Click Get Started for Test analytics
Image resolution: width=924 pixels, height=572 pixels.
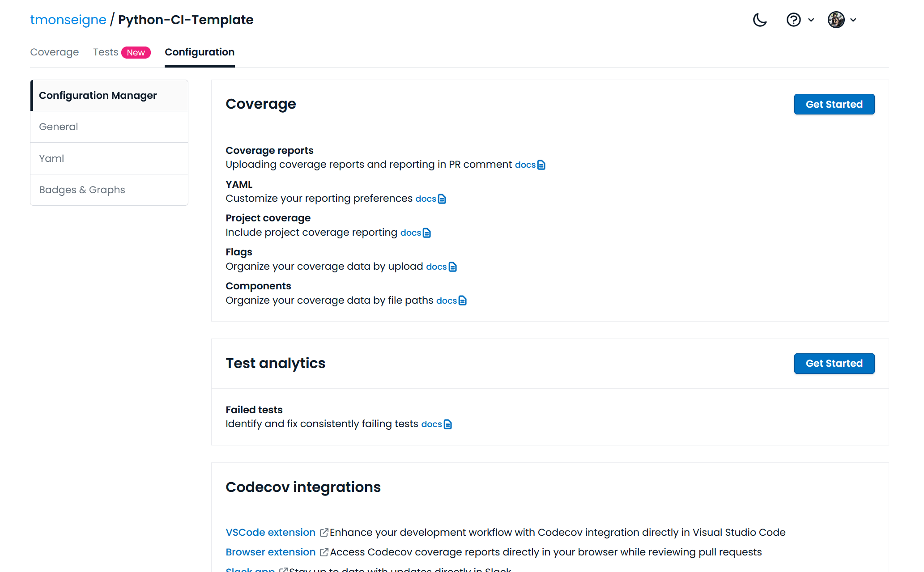[x=834, y=364]
